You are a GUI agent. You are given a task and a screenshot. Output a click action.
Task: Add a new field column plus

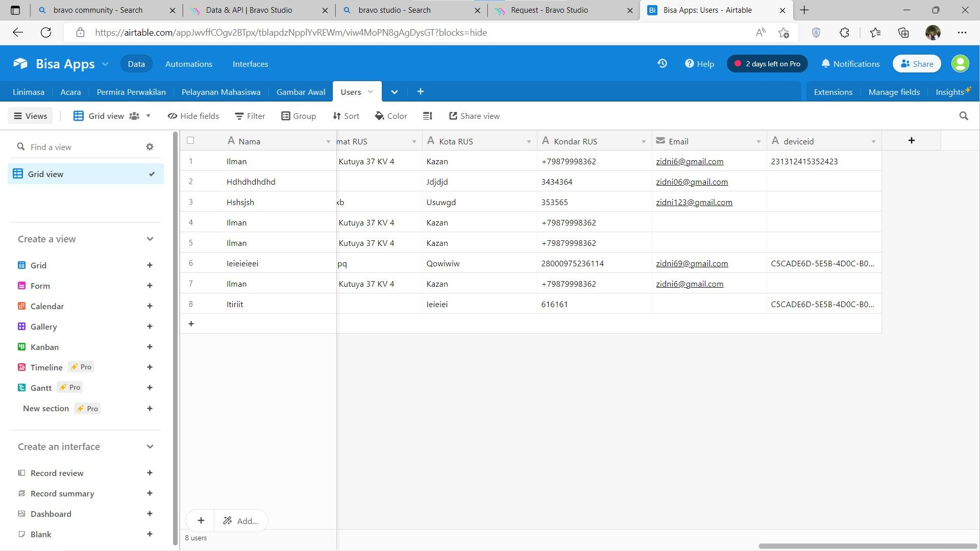pyautogui.click(x=911, y=140)
